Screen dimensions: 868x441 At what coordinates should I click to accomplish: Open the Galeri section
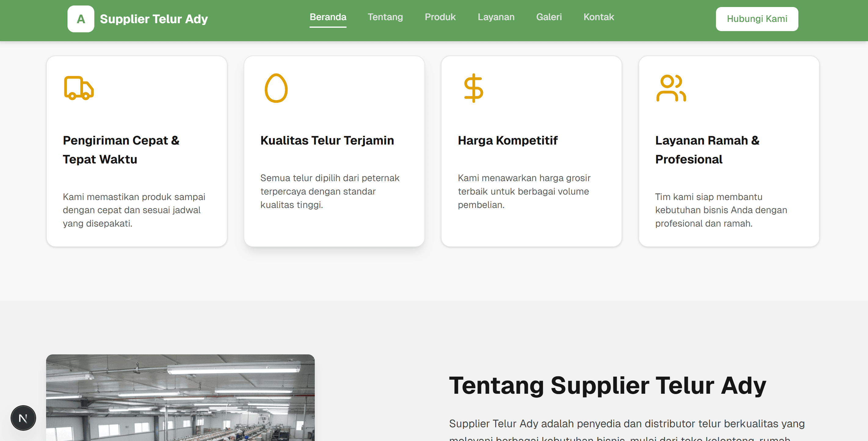click(x=549, y=17)
